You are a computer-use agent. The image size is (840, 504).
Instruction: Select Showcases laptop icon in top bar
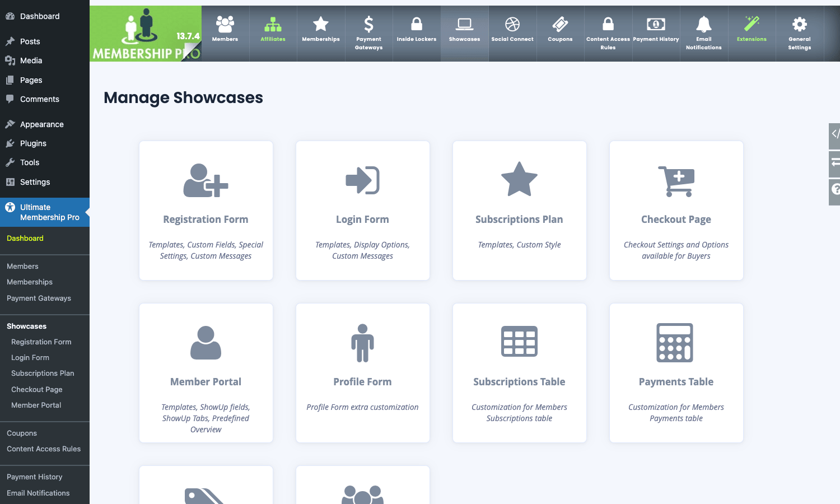(x=465, y=24)
